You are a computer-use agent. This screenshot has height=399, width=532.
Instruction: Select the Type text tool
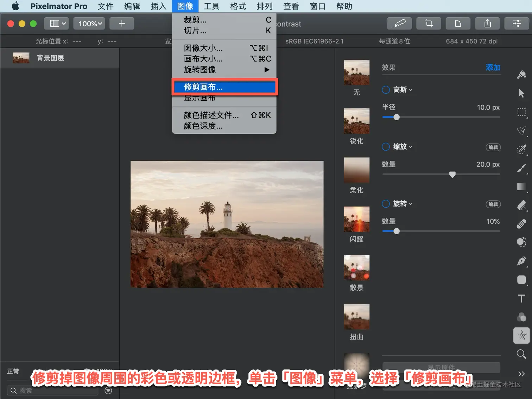[521, 298]
